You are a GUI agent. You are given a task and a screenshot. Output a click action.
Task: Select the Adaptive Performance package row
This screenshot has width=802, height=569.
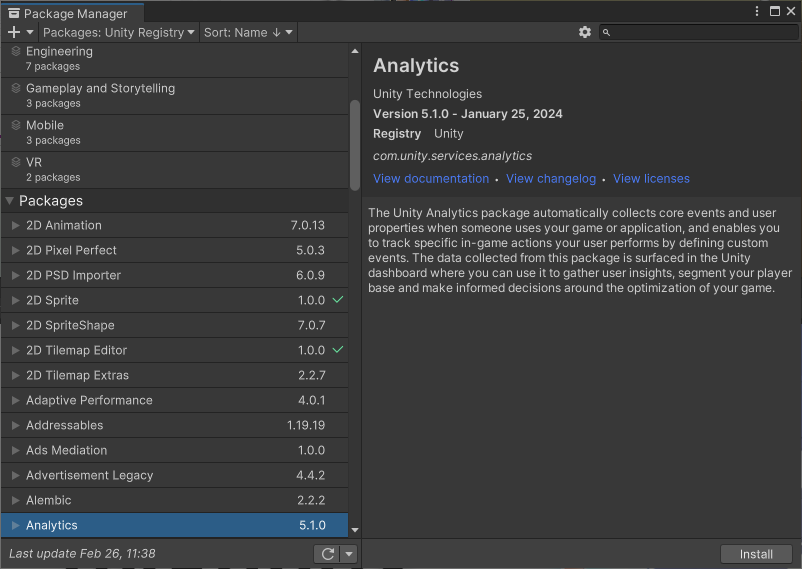[x=174, y=400]
